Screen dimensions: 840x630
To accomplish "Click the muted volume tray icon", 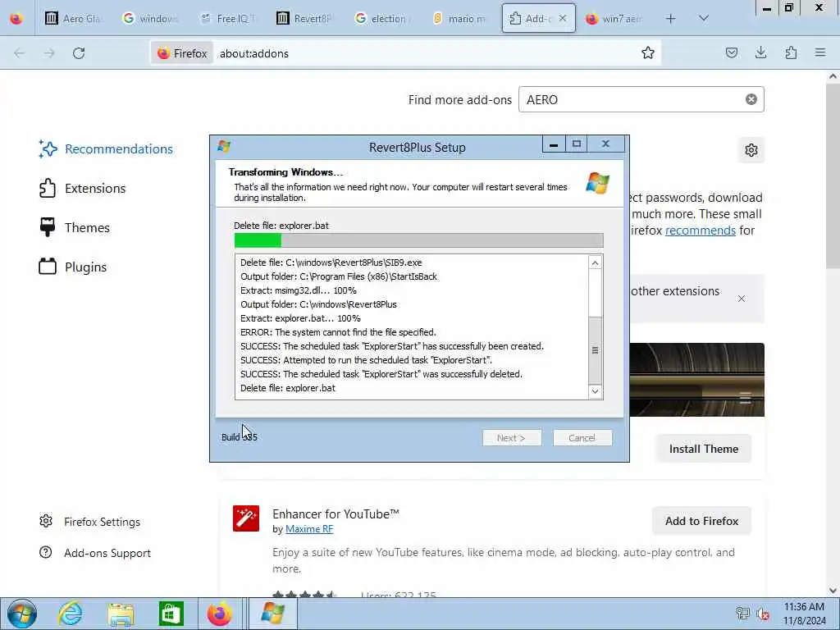I will click(x=763, y=614).
